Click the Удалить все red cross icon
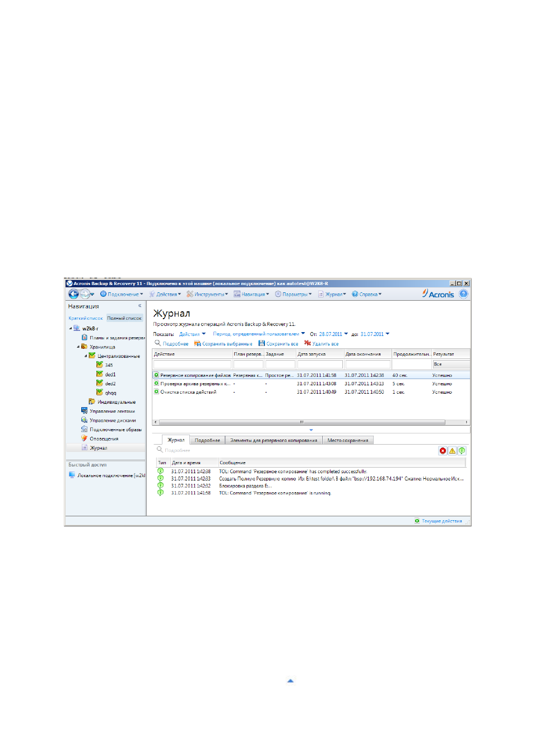 coord(308,343)
